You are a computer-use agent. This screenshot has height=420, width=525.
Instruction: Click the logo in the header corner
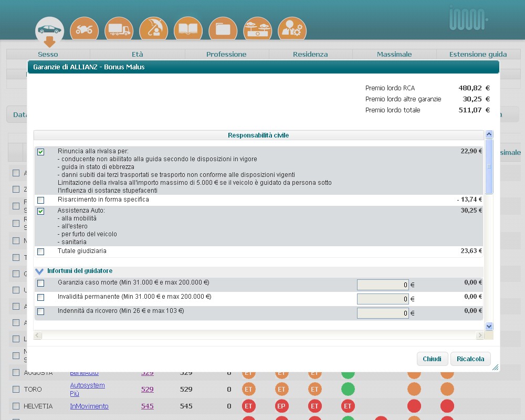[x=468, y=19]
